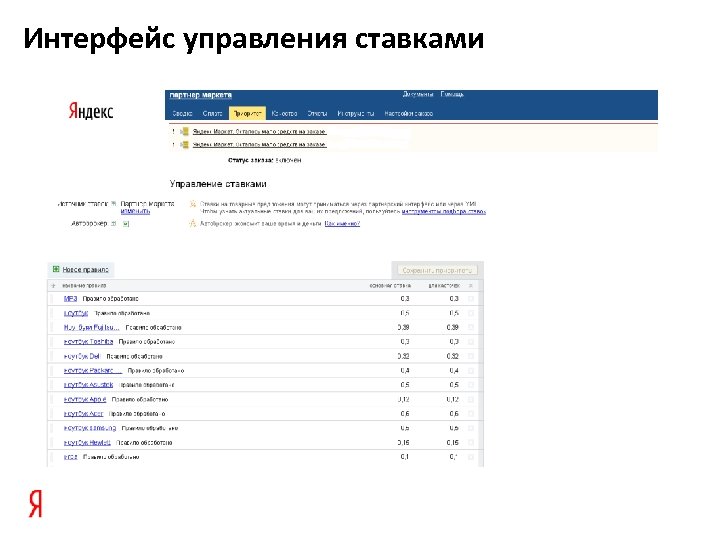Click hint icon beside Автоброкер экономит text
The height and width of the screenshot is (540, 720).
click(x=193, y=224)
